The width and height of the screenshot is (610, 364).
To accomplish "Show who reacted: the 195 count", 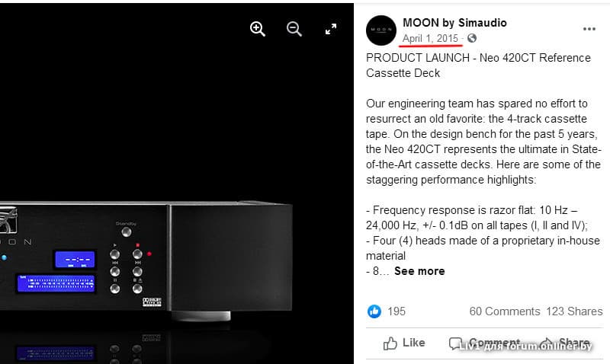I will (396, 311).
